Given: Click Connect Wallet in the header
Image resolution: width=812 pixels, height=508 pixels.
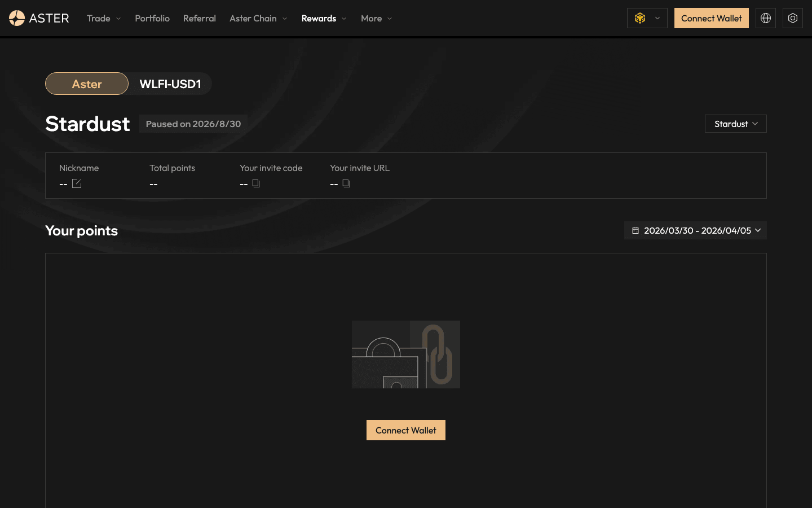Looking at the screenshot, I should point(712,18).
